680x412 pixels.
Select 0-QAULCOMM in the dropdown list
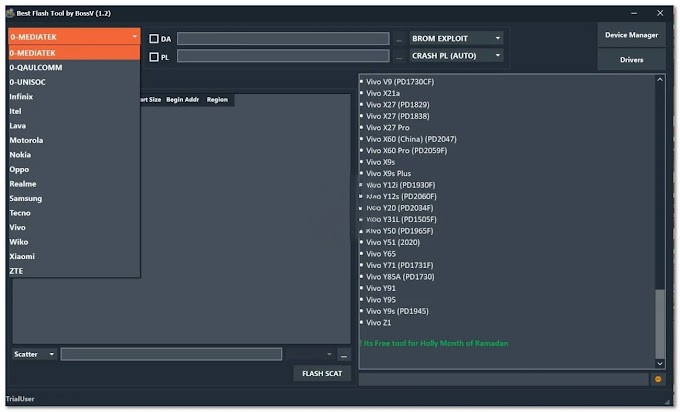(74, 68)
